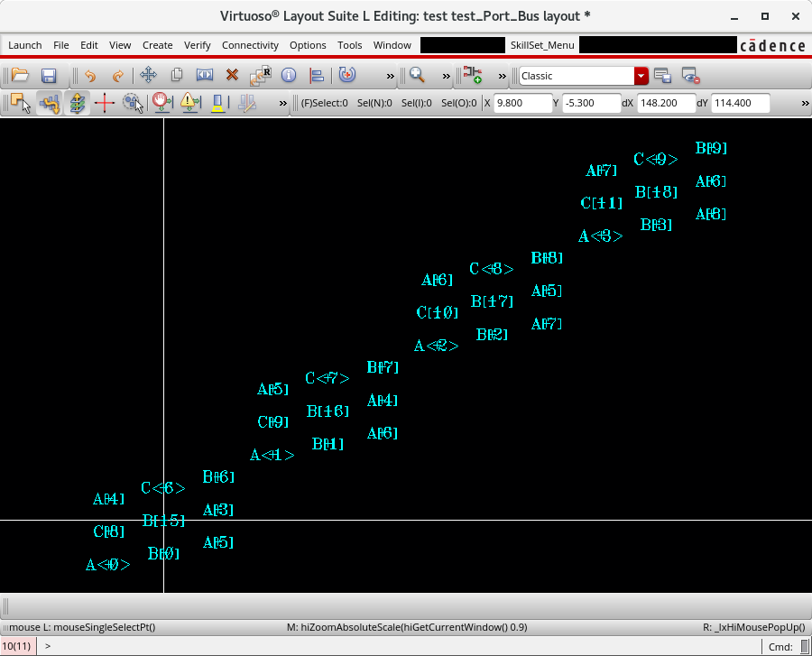
Task: Click the Sel(N):0 status text
Action: click(x=374, y=103)
